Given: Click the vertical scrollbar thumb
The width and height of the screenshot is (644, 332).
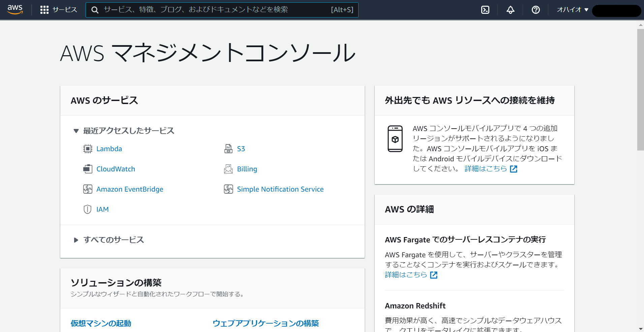Looking at the screenshot, I should 640,90.
